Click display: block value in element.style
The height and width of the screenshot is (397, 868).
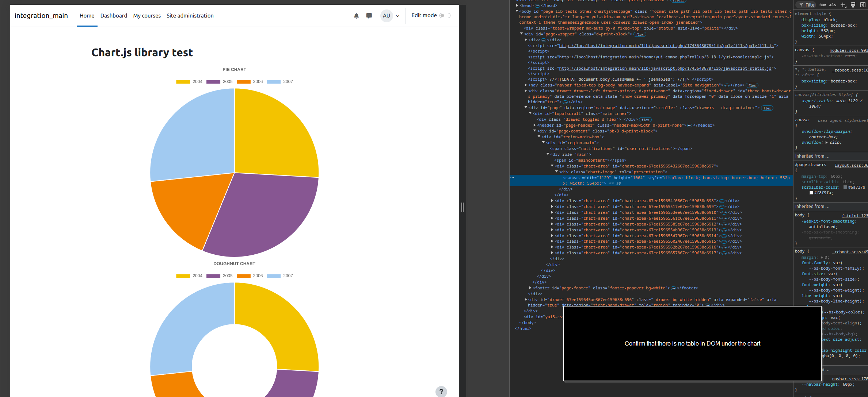click(830, 20)
